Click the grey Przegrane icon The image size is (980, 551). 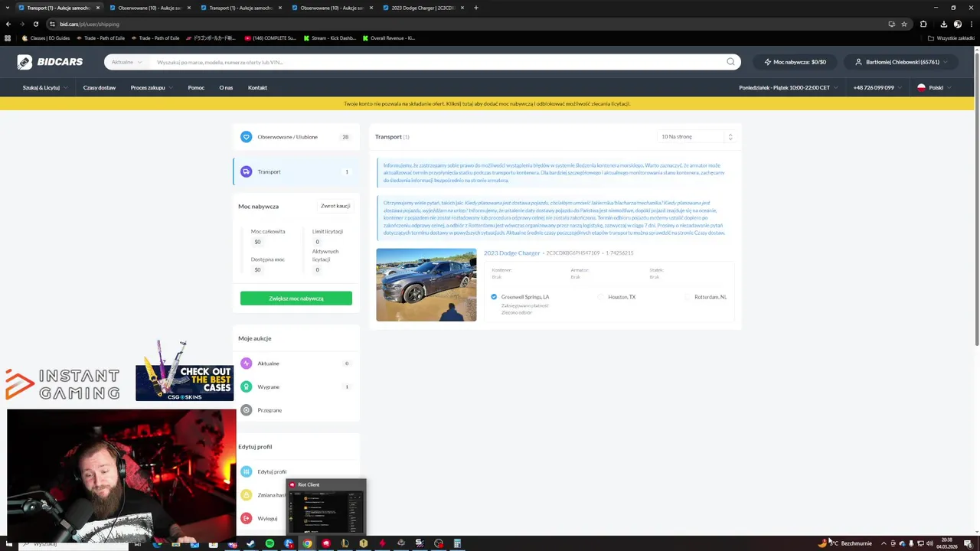tap(246, 410)
